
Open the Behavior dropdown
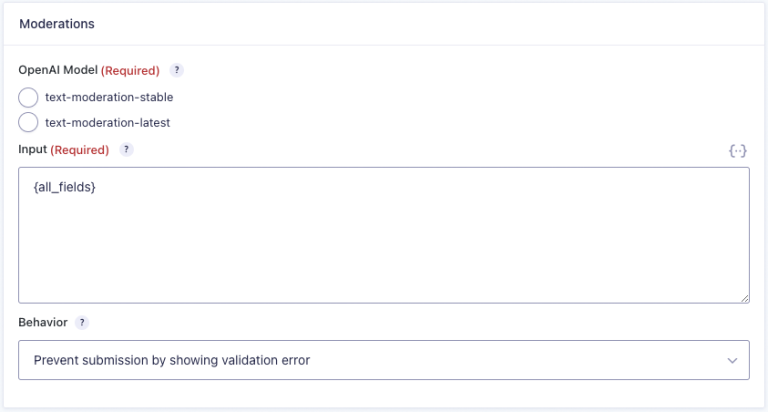click(384, 360)
